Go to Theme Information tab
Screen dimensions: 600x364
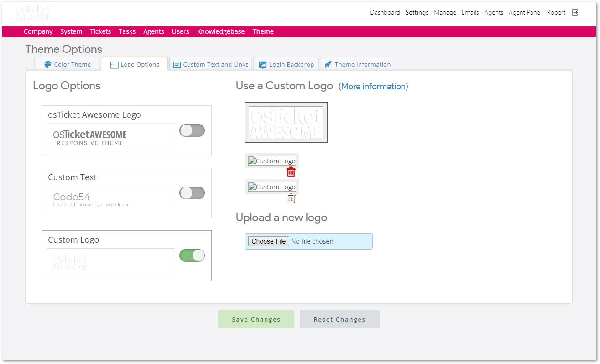[x=357, y=64]
